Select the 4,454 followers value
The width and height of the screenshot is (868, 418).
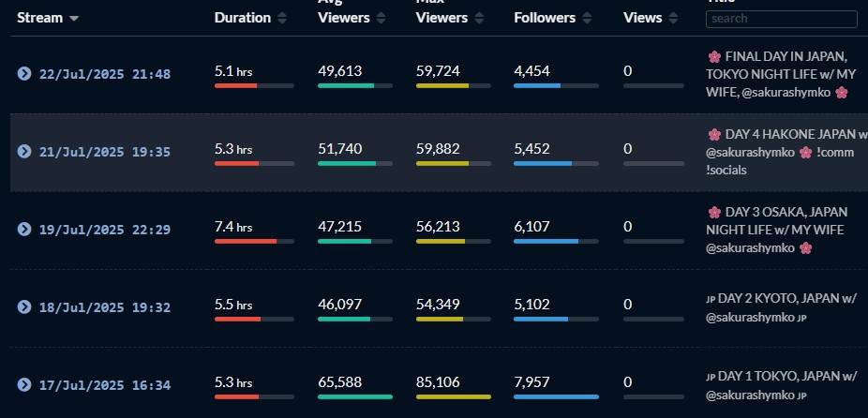(x=532, y=71)
